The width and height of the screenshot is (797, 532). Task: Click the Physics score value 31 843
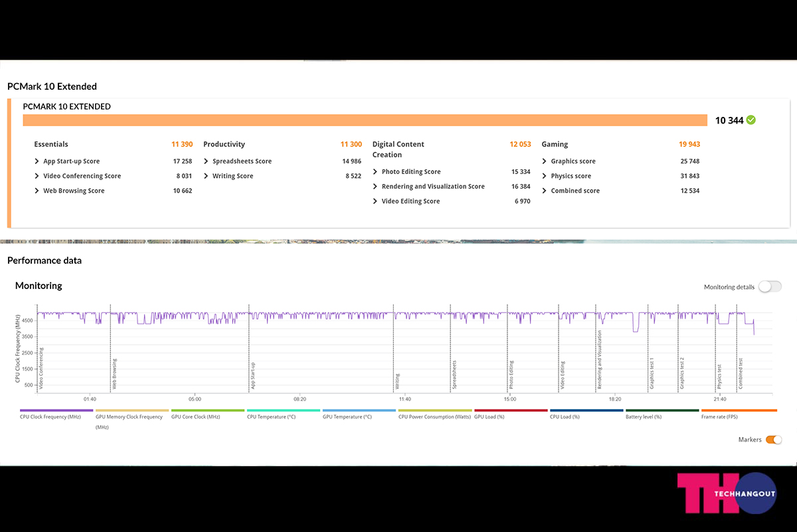[x=690, y=176]
